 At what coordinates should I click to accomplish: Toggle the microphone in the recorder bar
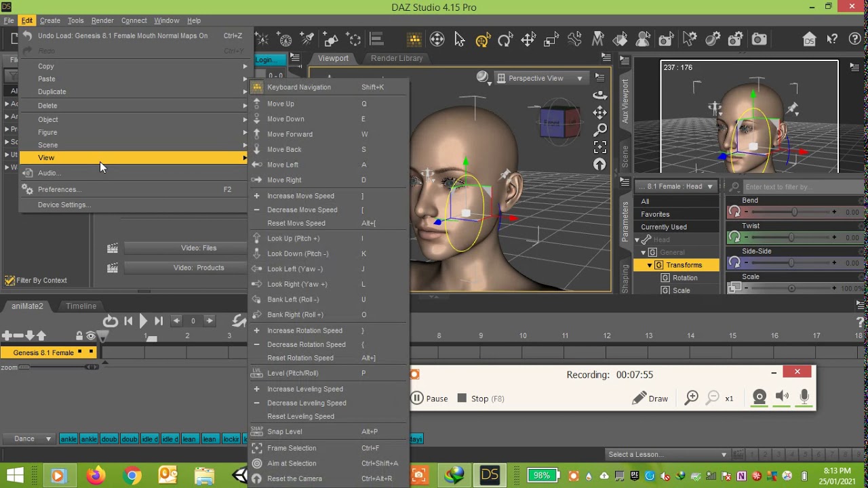click(x=804, y=397)
